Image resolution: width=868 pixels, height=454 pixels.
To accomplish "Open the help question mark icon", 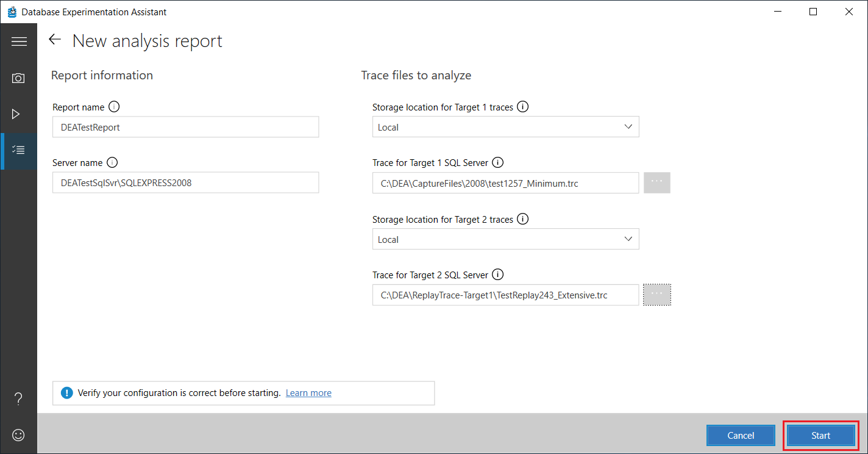I will click(x=19, y=399).
